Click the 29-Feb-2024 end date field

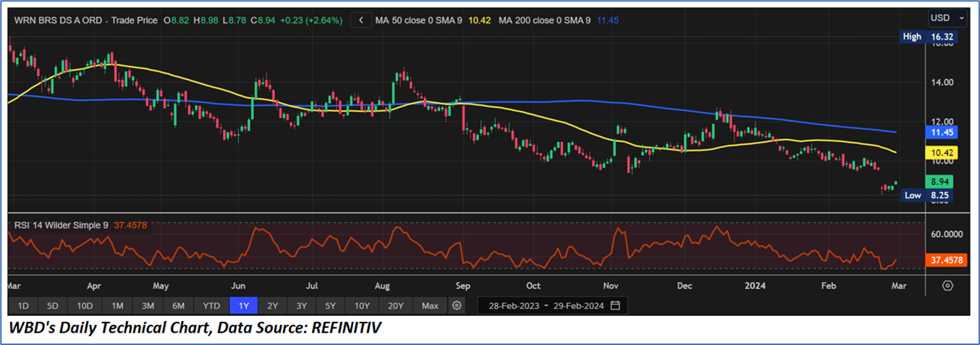578,306
